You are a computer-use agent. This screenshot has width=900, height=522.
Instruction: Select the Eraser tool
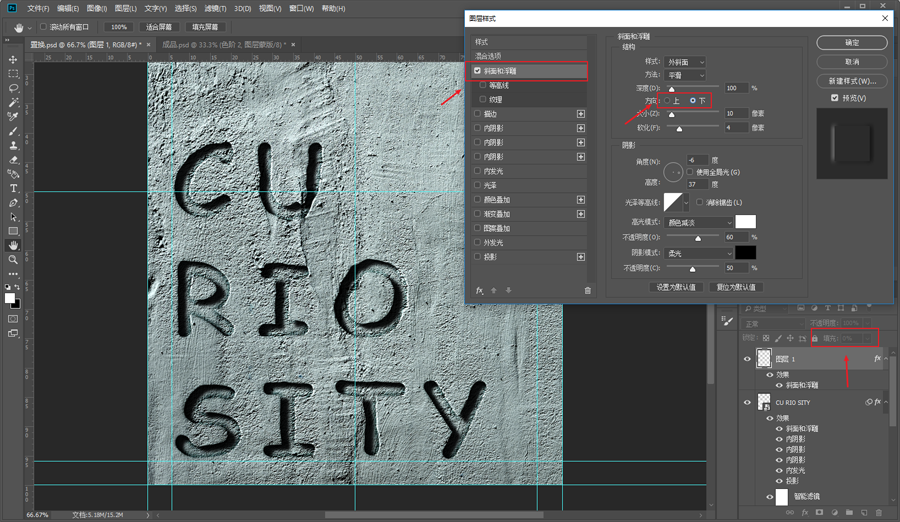tap(14, 160)
